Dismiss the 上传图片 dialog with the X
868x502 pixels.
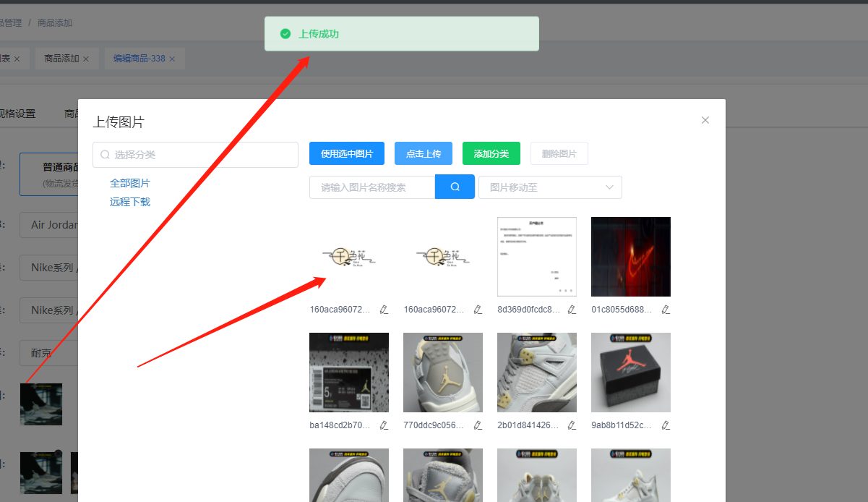point(705,120)
